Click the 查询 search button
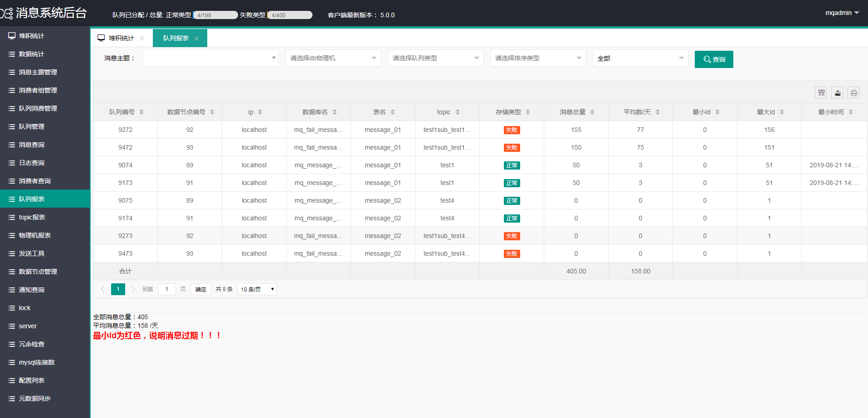868x418 pixels. pyautogui.click(x=714, y=59)
